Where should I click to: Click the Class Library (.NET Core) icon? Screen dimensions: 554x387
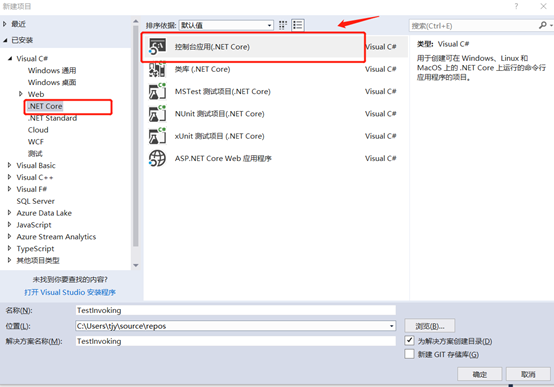click(157, 69)
